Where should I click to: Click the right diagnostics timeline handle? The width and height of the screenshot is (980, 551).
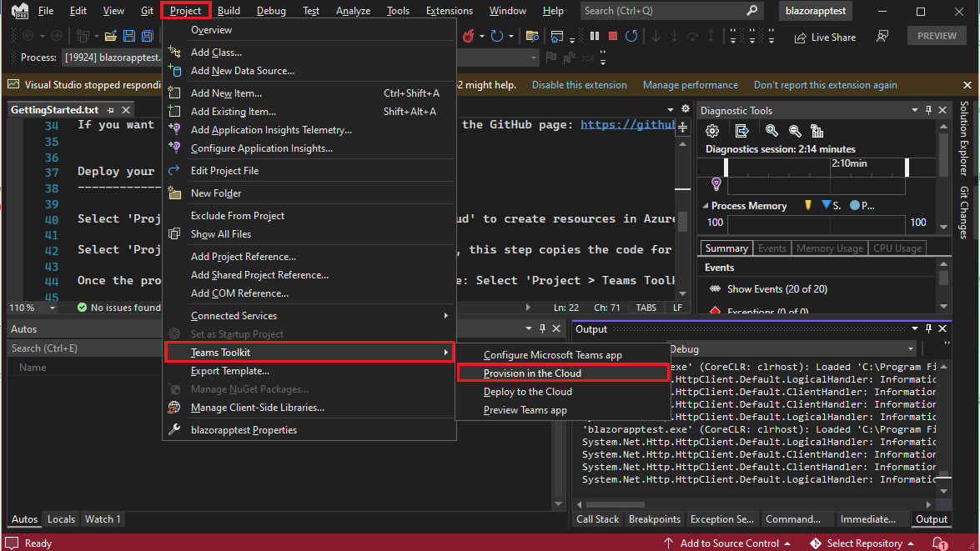[907, 168]
